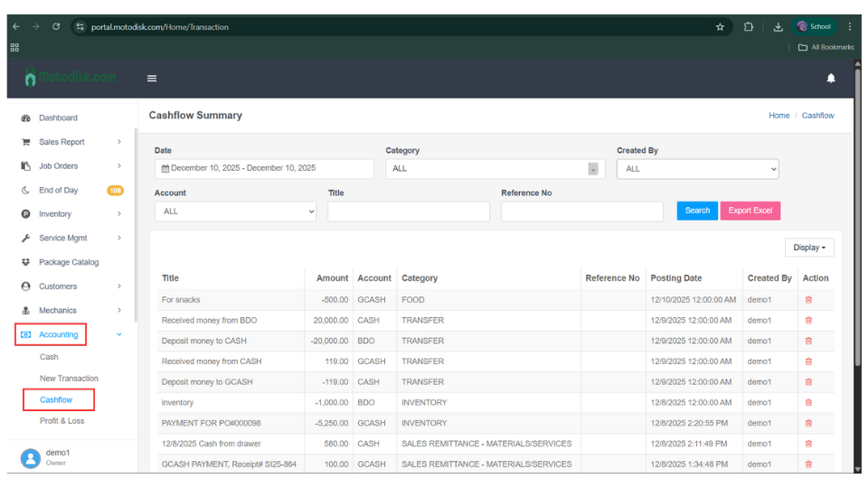This screenshot has width=868, height=488.
Task: Click the Date range picker field
Action: pyautogui.click(x=264, y=169)
